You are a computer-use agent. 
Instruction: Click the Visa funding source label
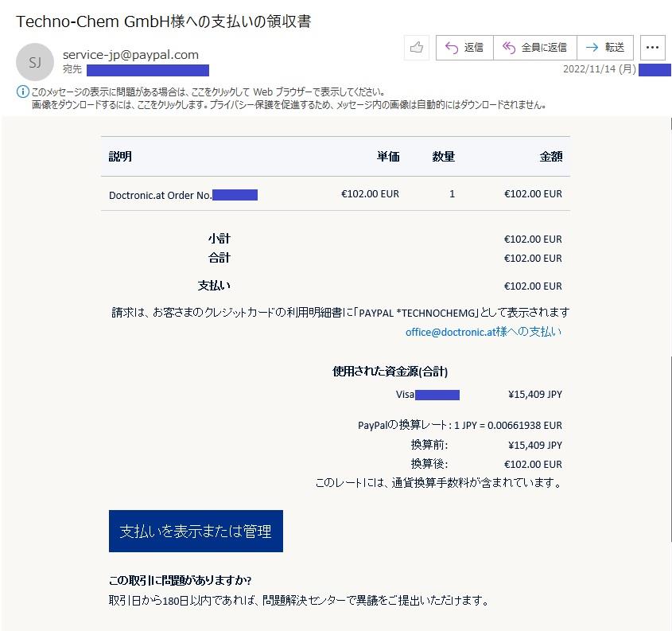tap(405, 395)
